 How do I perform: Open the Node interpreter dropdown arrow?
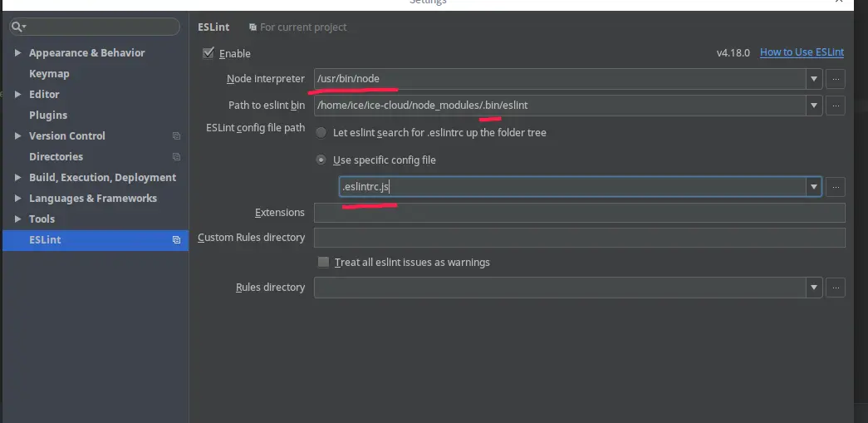(814, 79)
